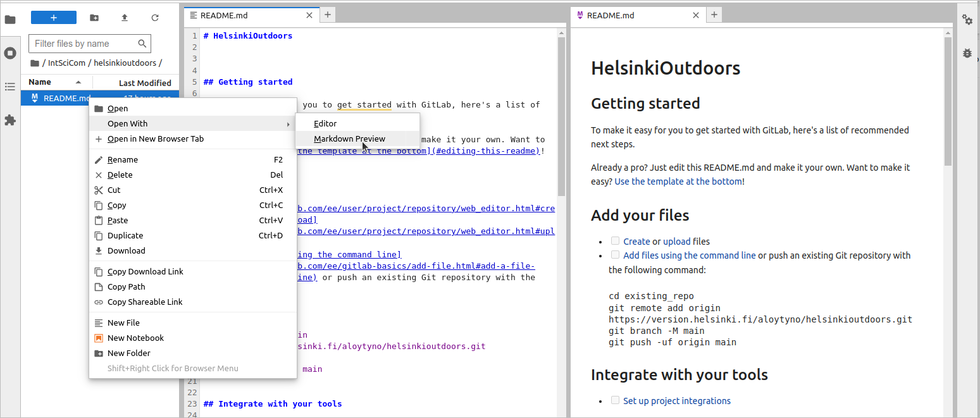
Task: Click the plus button beside the editor tab
Action: click(327, 15)
